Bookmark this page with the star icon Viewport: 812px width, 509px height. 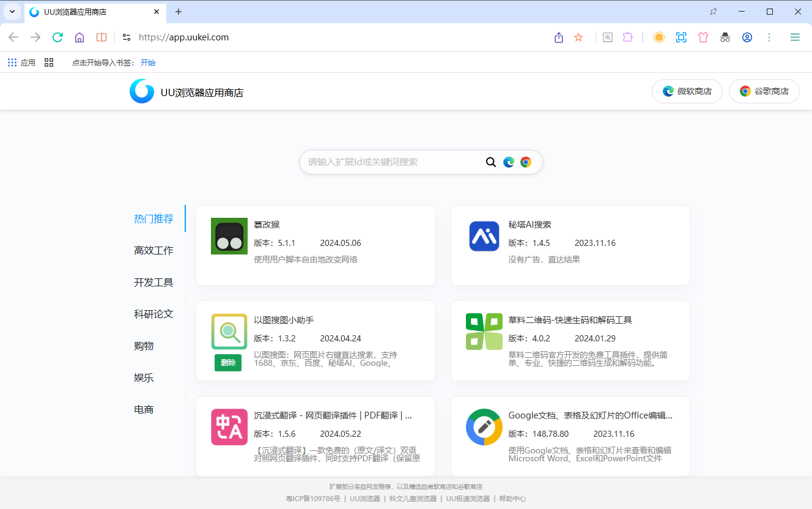point(578,37)
